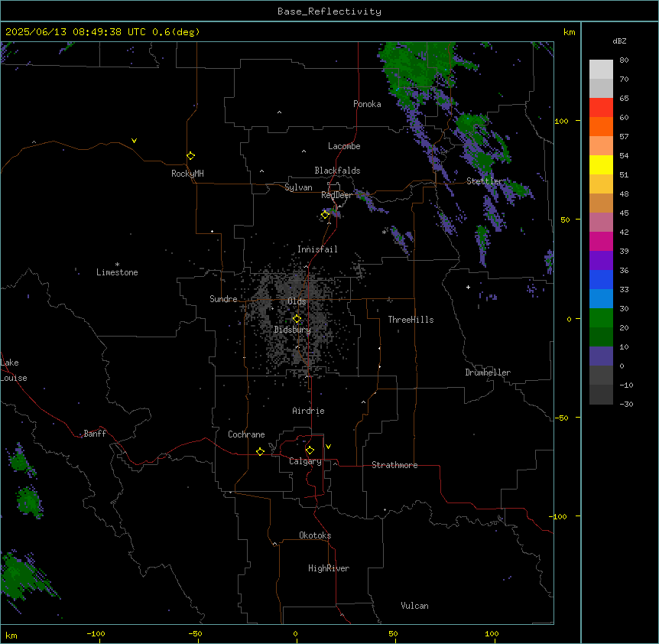Click the Vulcan label
The height and width of the screenshot is (644, 659).
tap(414, 606)
